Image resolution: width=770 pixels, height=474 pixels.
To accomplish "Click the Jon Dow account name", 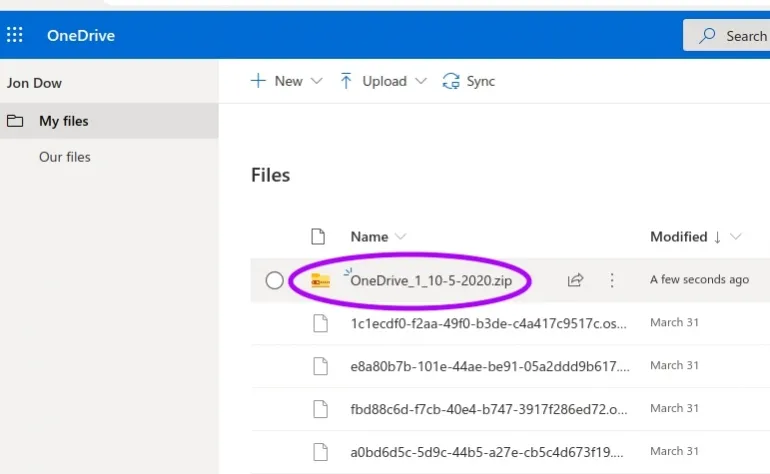I will click(x=34, y=83).
